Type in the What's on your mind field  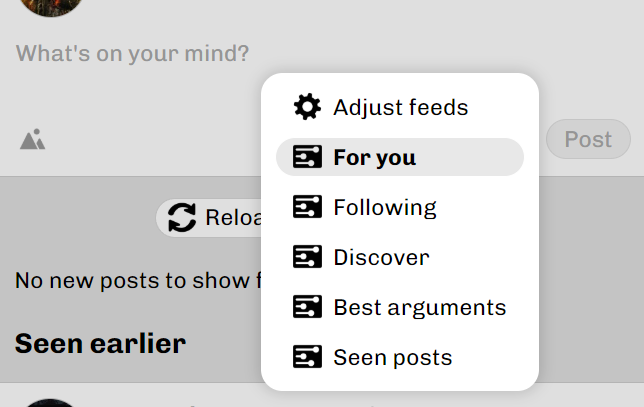tap(133, 53)
